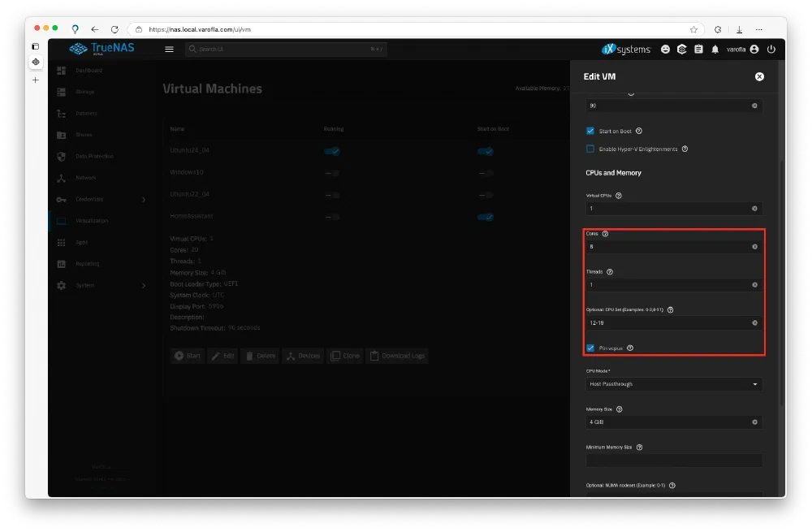The width and height of the screenshot is (812, 532).
Task: Enable Hyper-V Enlightenments checkbox
Action: tap(590, 149)
